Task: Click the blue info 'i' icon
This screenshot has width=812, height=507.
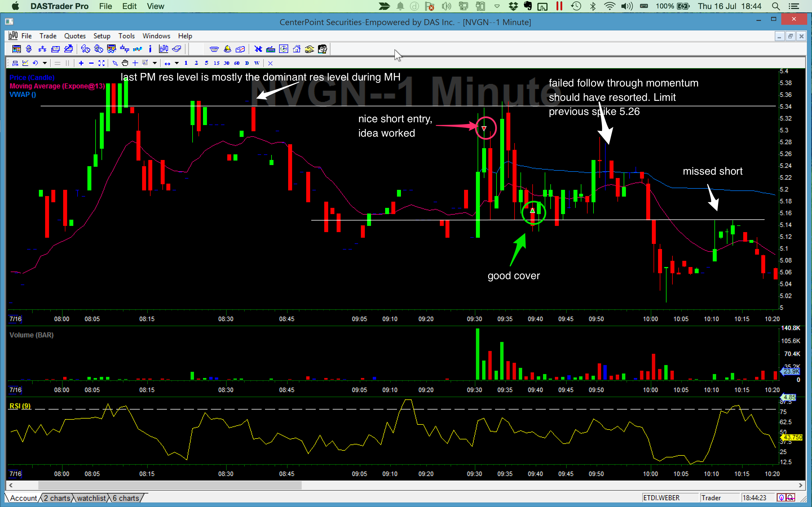Action: click(150, 49)
